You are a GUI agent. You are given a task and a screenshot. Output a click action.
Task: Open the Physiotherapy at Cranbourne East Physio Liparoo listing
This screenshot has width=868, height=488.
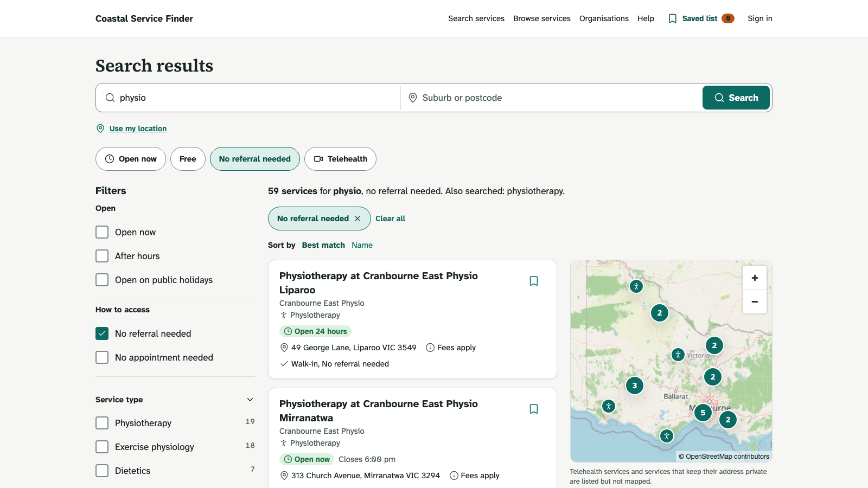point(379,283)
